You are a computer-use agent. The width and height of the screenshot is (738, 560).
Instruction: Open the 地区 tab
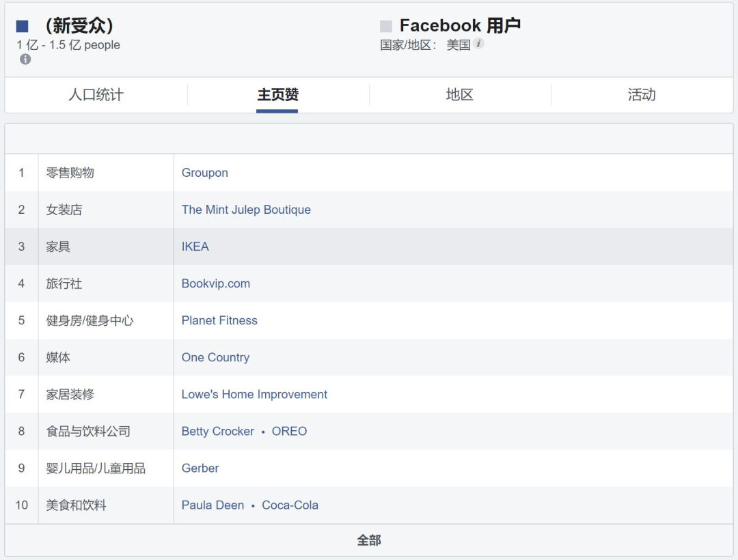coord(460,95)
